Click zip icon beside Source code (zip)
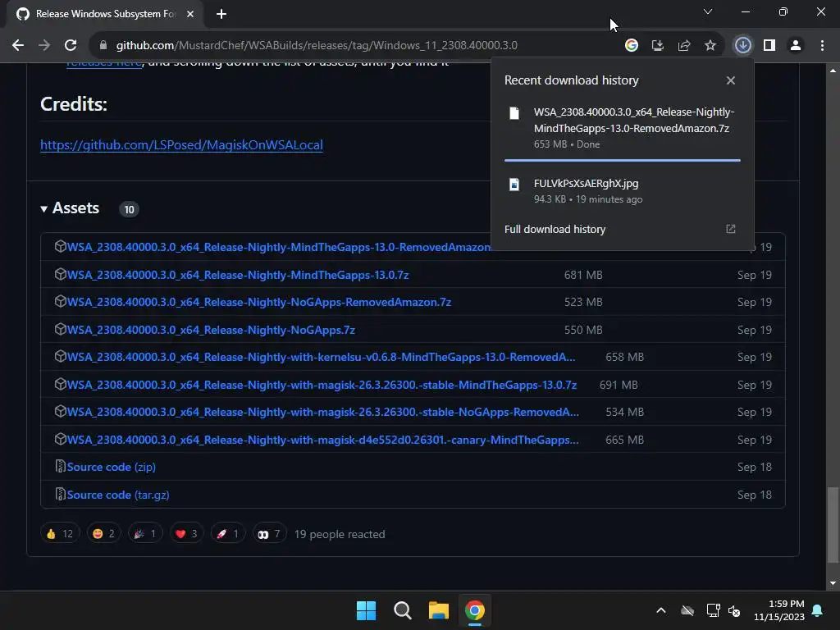This screenshot has height=630, width=840. [60, 467]
